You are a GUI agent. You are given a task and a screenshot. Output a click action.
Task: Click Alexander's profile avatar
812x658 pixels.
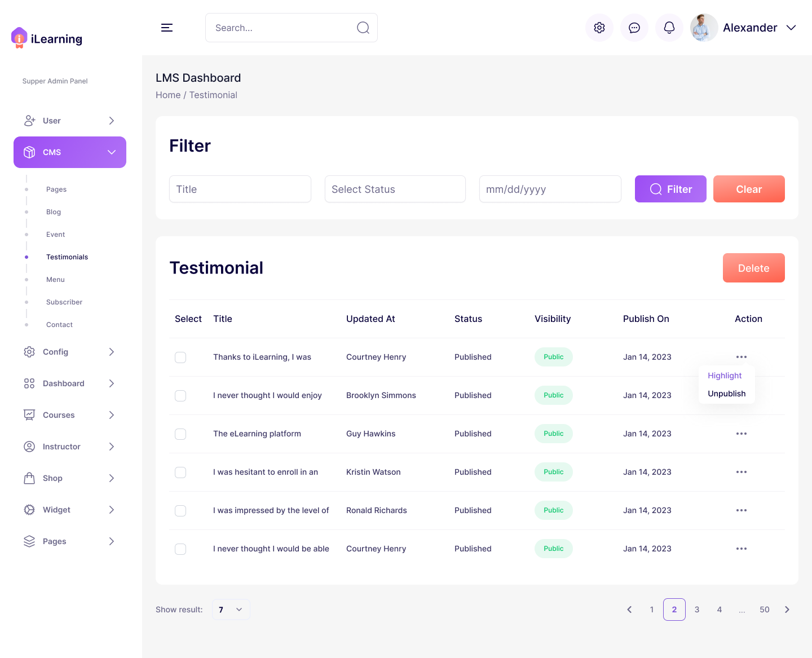point(704,28)
